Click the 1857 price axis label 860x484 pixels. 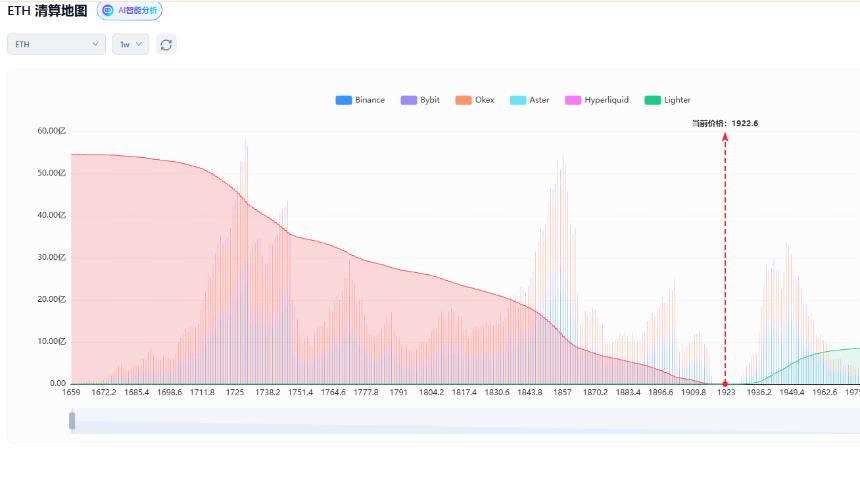pos(562,392)
